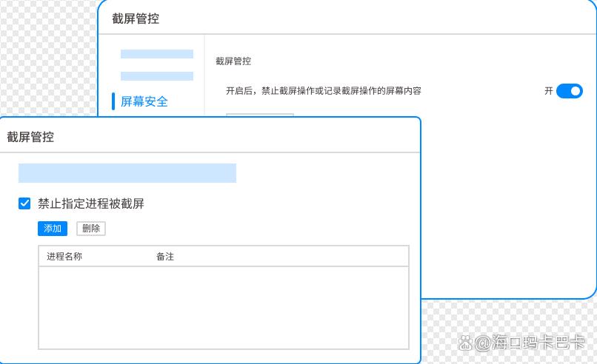Viewport: 597px width, 364px height.
Task: Click the description text 开启后，禁止截屏操作
Action: (323, 91)
